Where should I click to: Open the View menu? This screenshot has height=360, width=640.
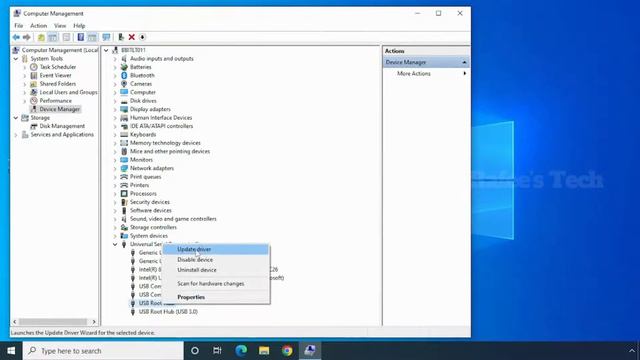click(60, 26)
